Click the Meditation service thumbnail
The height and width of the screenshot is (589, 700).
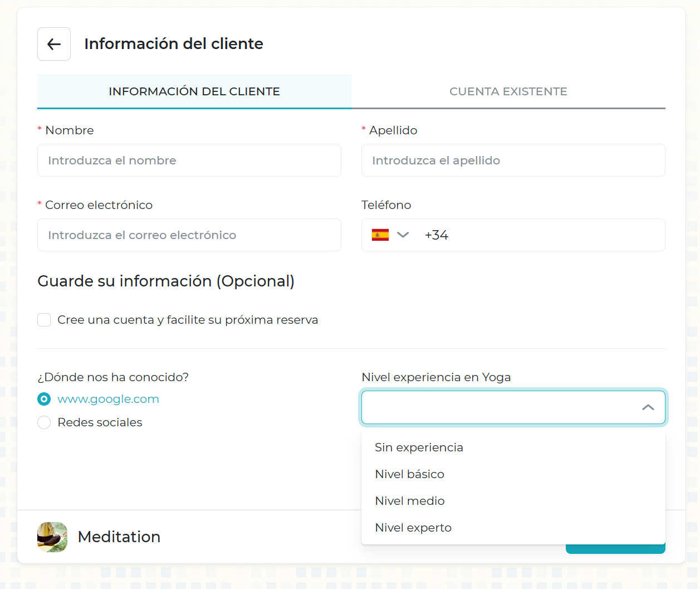tap(52, 537)
